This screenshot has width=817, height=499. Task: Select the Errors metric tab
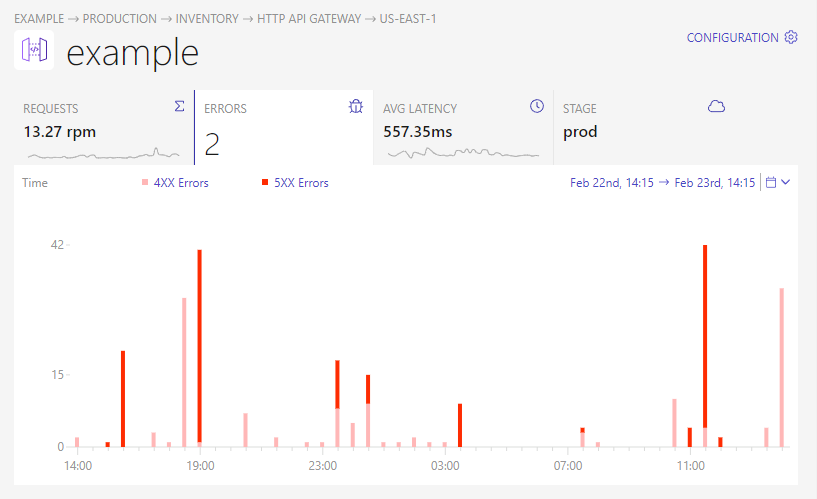pos(284,128)
